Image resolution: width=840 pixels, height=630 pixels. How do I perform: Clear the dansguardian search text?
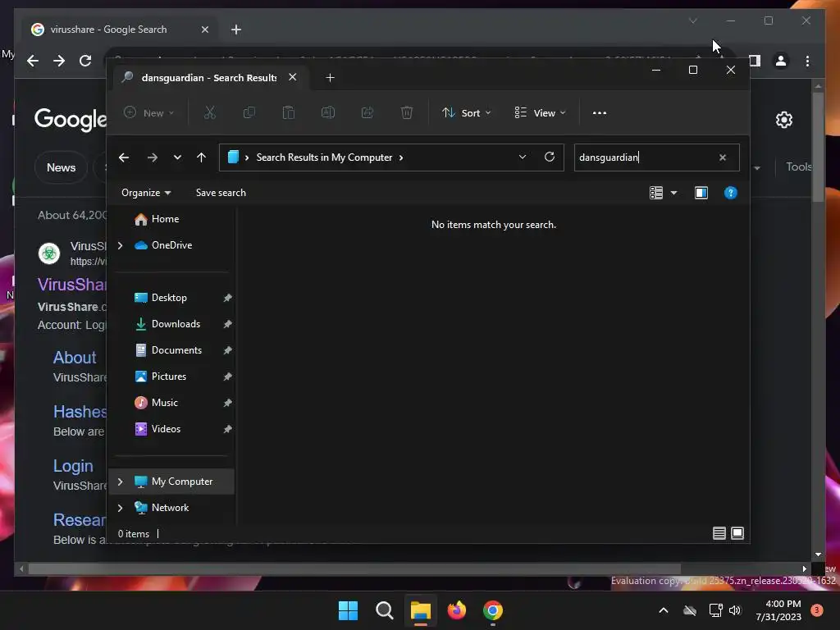pos(723,157)
